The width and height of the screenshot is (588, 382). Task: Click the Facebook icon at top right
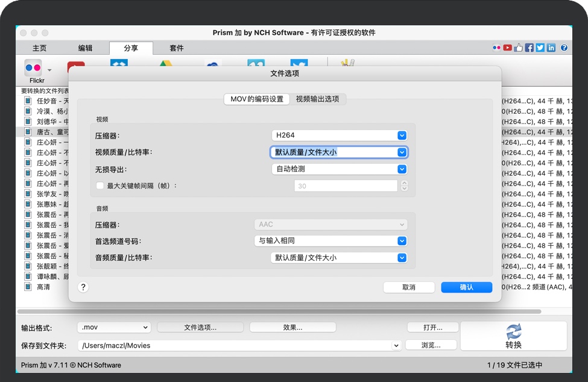529,48
